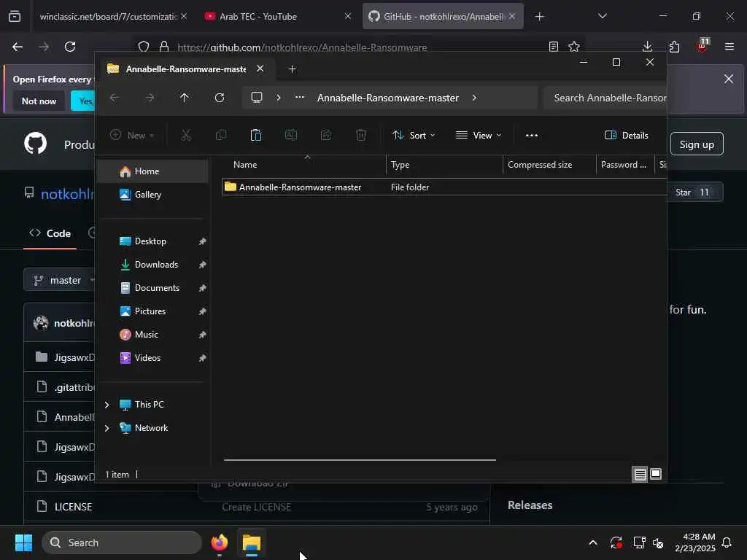
Task: Open the See more ellipsis menu in Explorer toolbar
Action: pyautogui.click(x=532, y=136)
